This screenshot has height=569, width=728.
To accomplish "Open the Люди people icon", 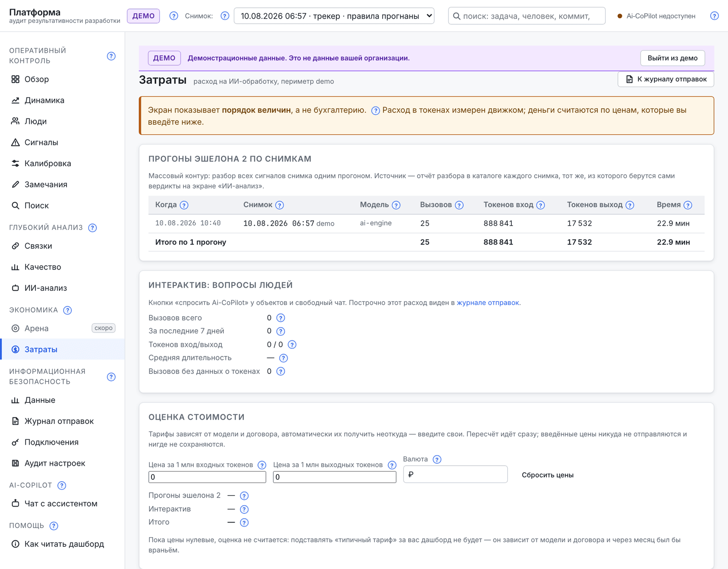I will coord(15,121).
